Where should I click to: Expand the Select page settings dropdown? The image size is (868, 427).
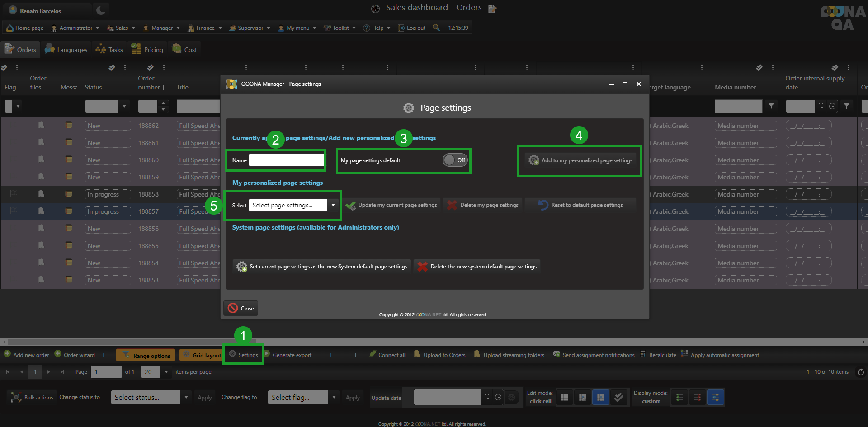(x=333, y=205)
